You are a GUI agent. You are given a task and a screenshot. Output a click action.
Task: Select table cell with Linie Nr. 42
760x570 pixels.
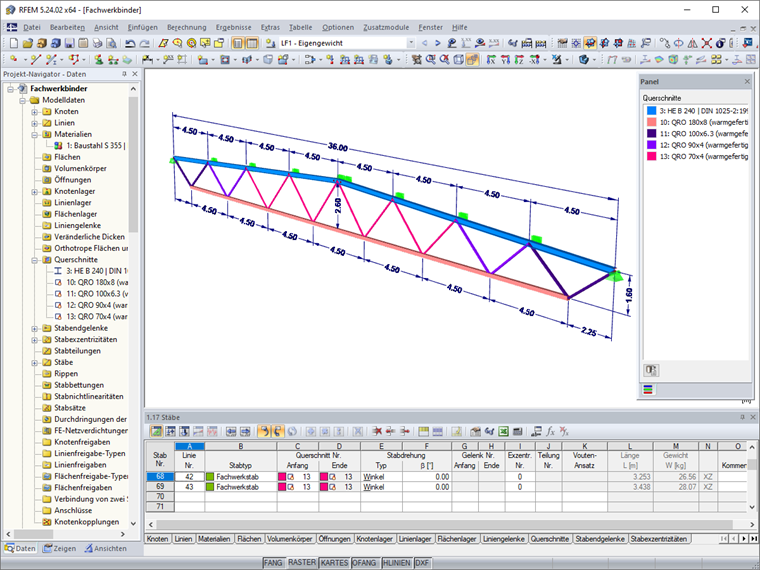tap(190, 476)
